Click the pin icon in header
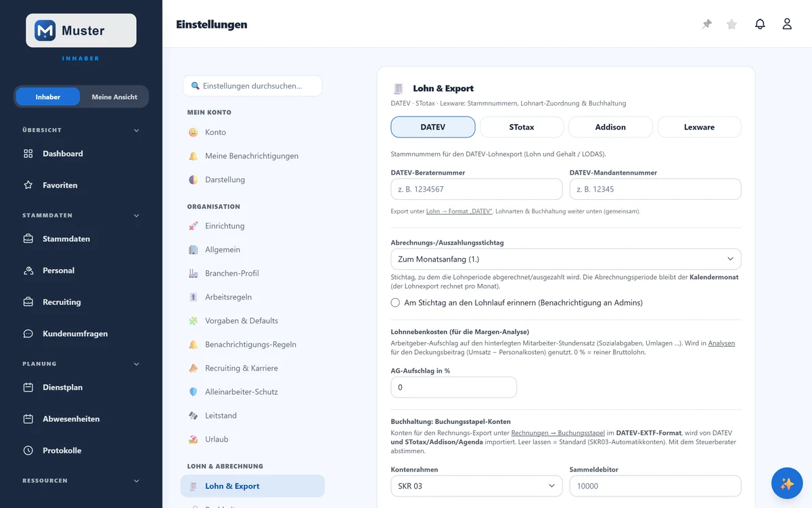 pos(707,24)
